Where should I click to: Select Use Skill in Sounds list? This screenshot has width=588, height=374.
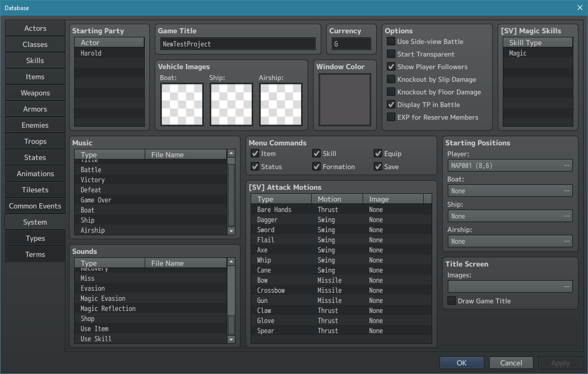151,339
